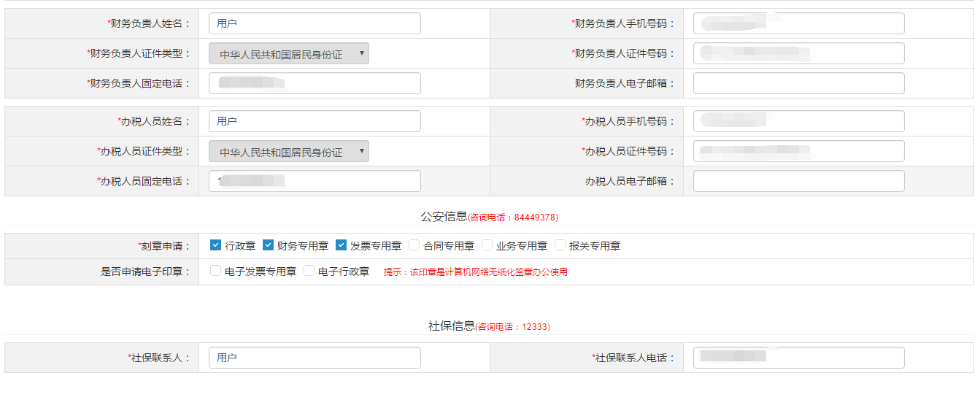The width and height of the screenshot is (980, 400).
Task: Open 财务负责人证件类型 dropdown
Action: (x=288, y=53)
